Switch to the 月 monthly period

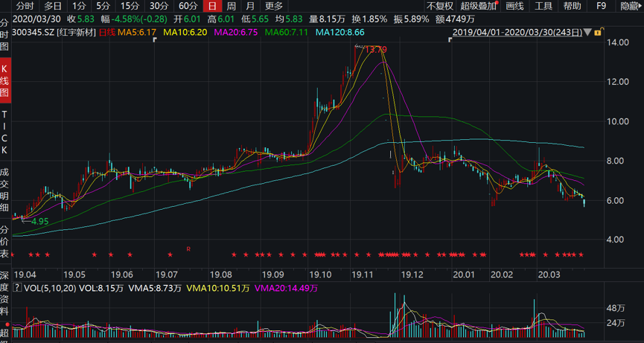tap(250, 6)
